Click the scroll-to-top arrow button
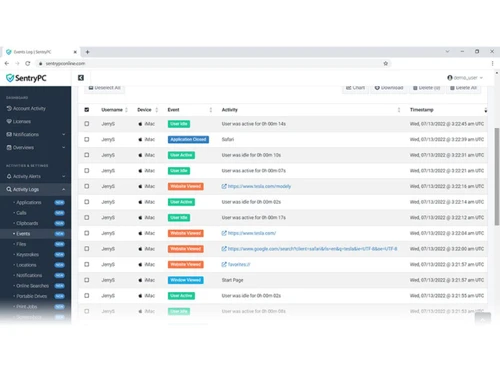Screen dimensions: 500x375 click(x=483, y=319)
